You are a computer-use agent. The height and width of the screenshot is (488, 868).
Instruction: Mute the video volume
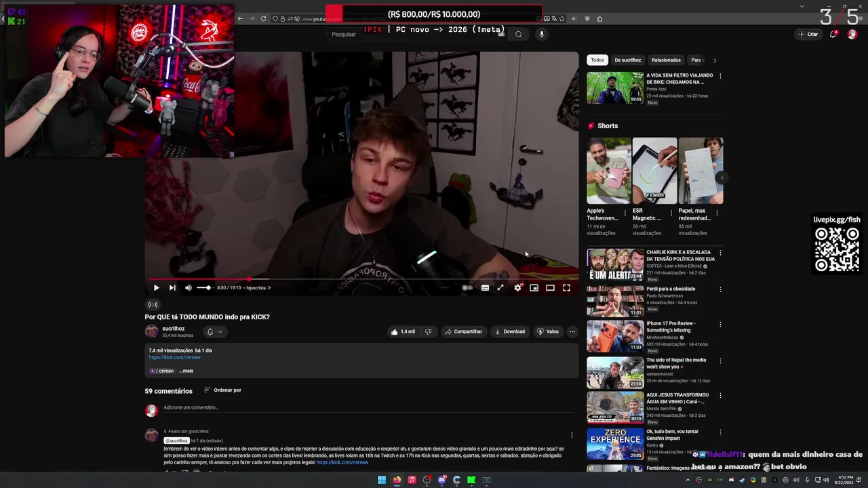coord(189,287)
